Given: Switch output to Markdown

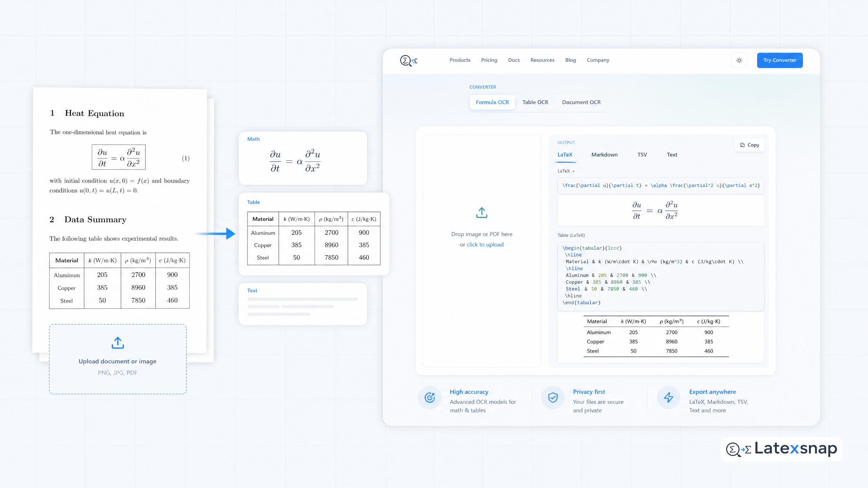Looking at the screenshot, I should tap(604, 155).
